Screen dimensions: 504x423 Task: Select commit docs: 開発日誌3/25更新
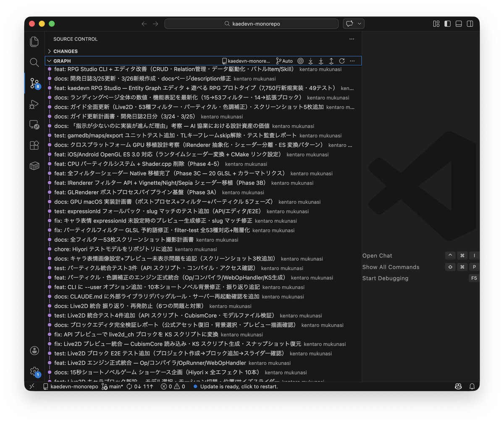tap(203, 78)
